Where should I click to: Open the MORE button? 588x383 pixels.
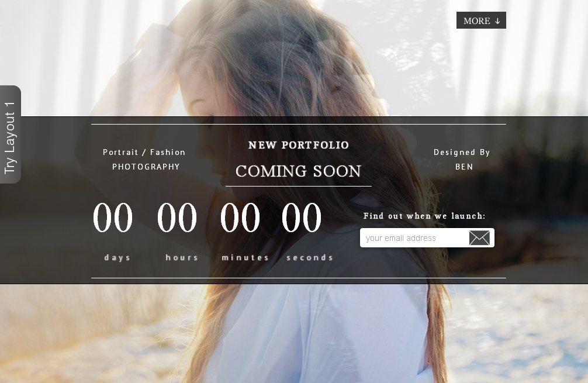481,20
